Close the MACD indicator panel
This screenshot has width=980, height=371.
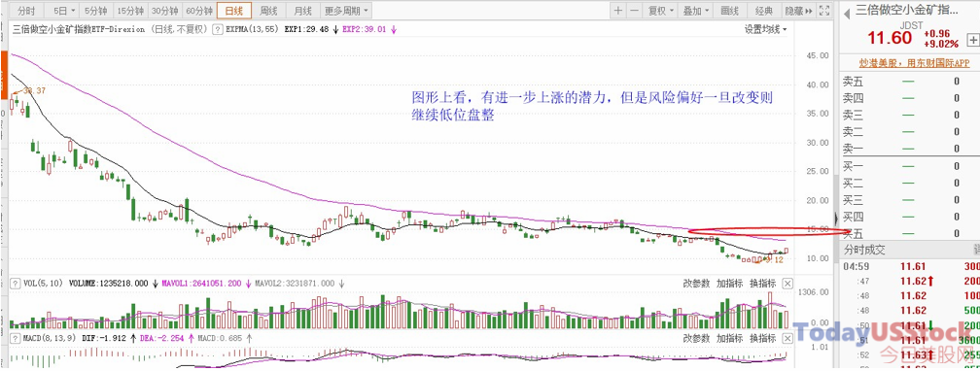pos(787,338)
